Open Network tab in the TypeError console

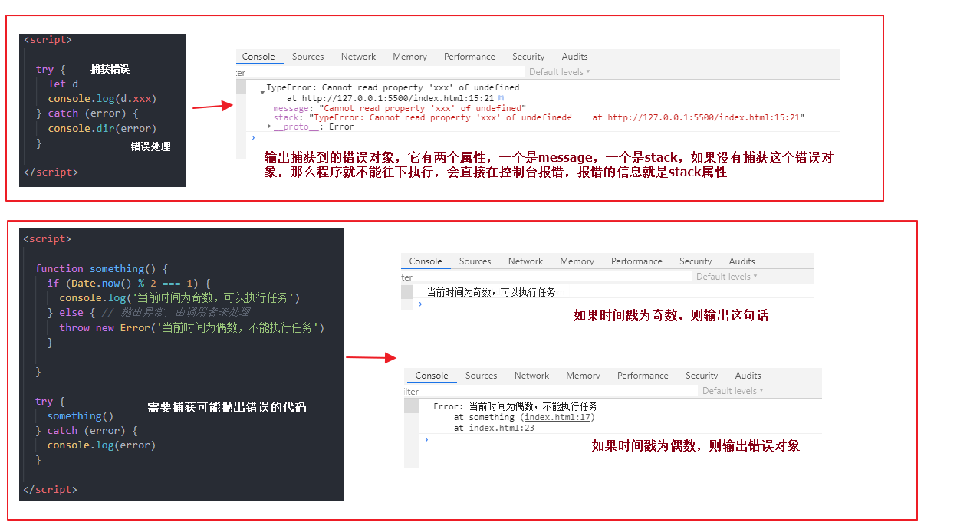click(359, 57)
